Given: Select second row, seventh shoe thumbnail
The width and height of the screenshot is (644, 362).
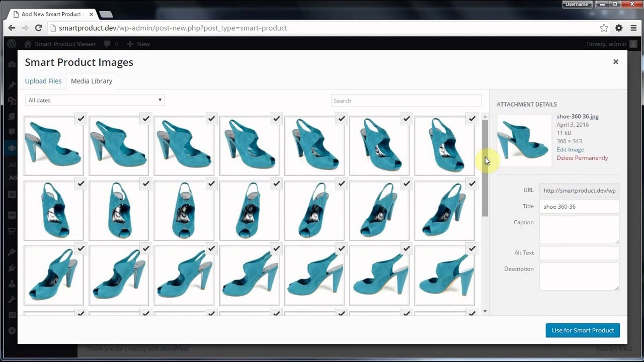Looking at the screenshot, I should [444, 211].
